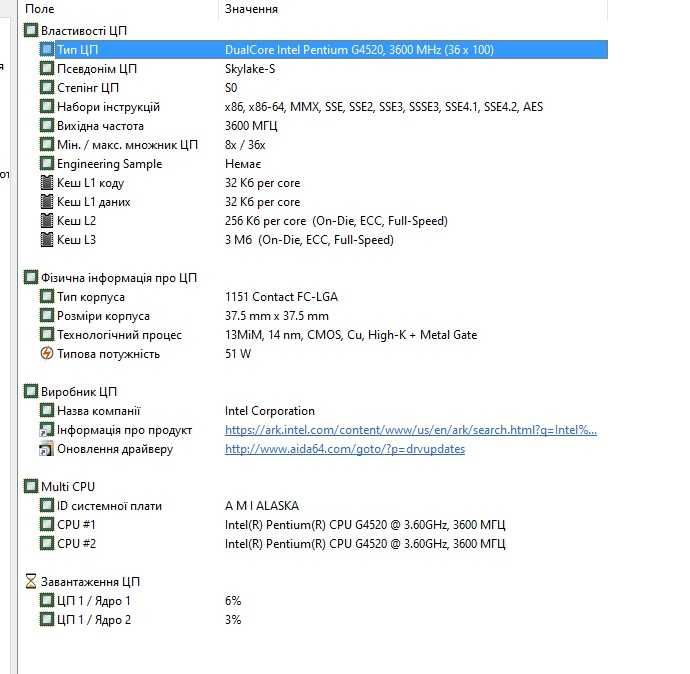Image resolution: width=690 pixels, height=674 pixels.
Task: Select the Степінг ЦП row
Action: point(323,88)
